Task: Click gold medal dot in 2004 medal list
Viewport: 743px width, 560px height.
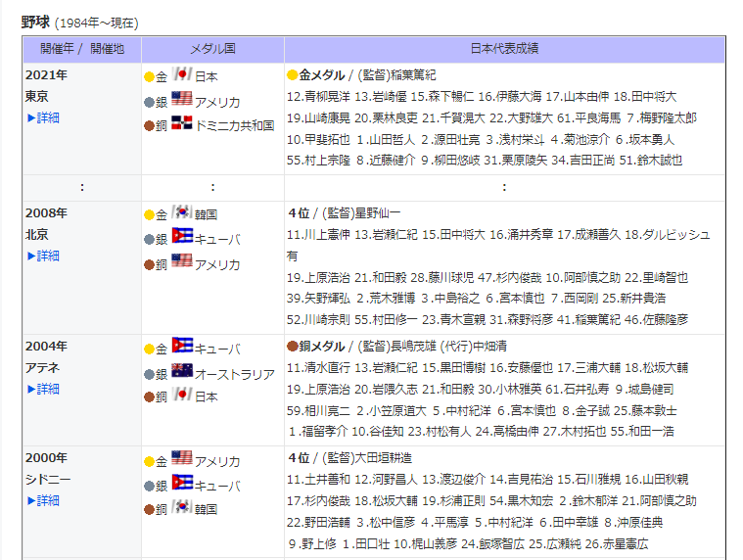Action: tap(149, 350)
